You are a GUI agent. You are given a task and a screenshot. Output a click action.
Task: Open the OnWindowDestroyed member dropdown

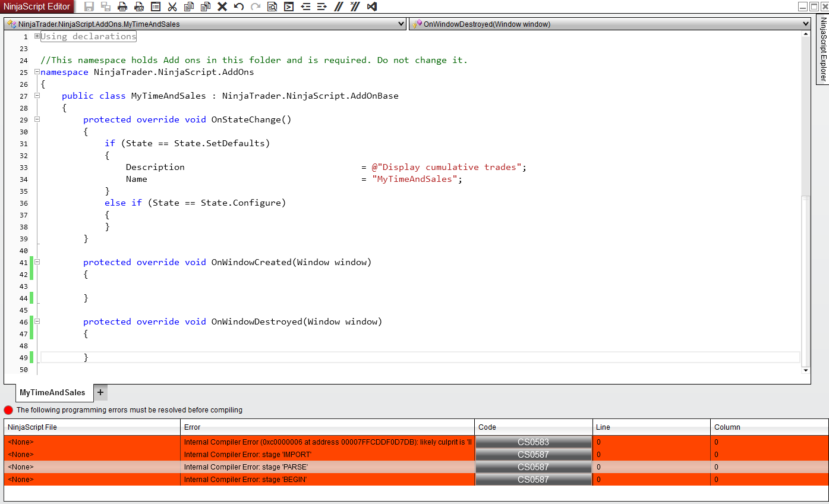[x=806, y=24]
